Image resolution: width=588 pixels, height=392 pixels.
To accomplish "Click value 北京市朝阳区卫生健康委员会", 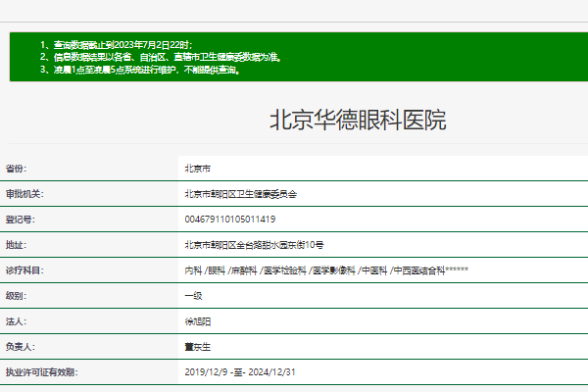I will click(241, 194).
